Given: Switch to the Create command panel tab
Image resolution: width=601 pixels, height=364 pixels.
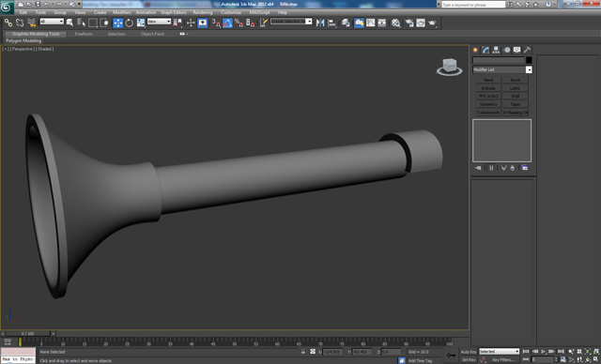Looking at the screenshot, I should pyautogui.click(x=475, y=50).
